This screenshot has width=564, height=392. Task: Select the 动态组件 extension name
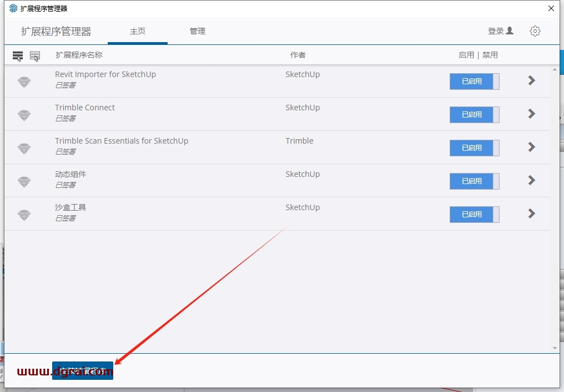[70, 174]
